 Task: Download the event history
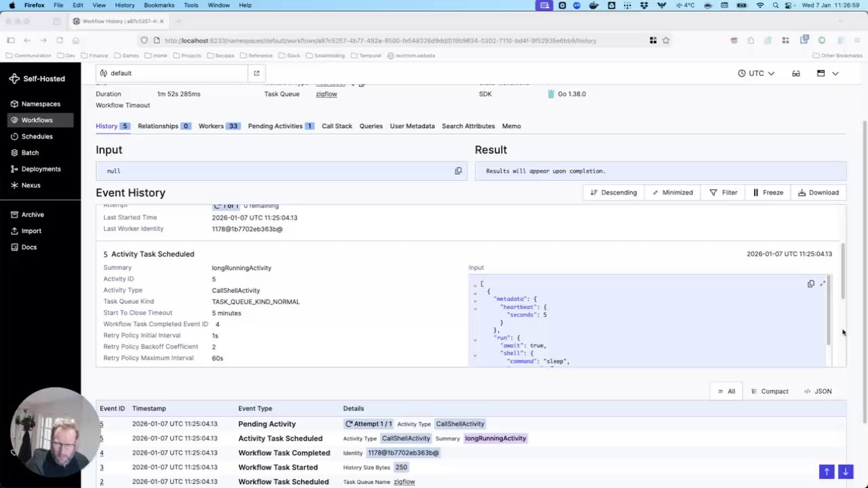pos(818,192)
